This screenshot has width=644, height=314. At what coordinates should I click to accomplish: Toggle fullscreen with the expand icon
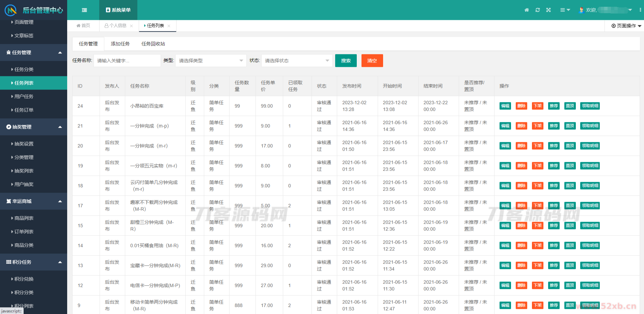coord(548,10)
